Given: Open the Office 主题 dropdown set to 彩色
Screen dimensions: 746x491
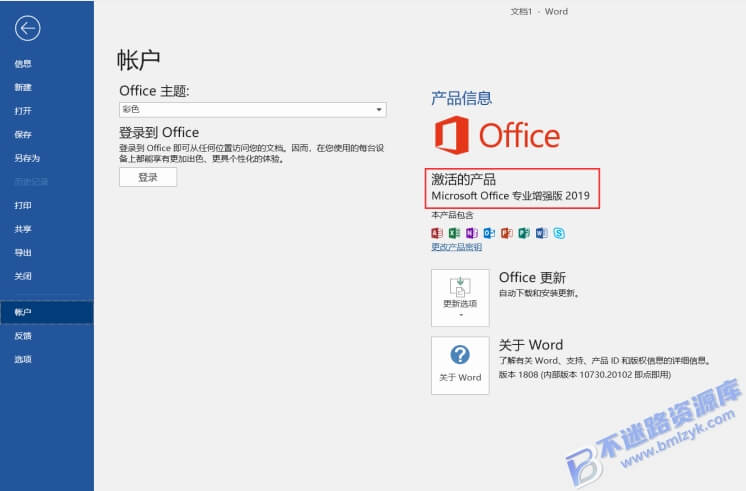Looking at the screenshot, I should pos(253,110).
